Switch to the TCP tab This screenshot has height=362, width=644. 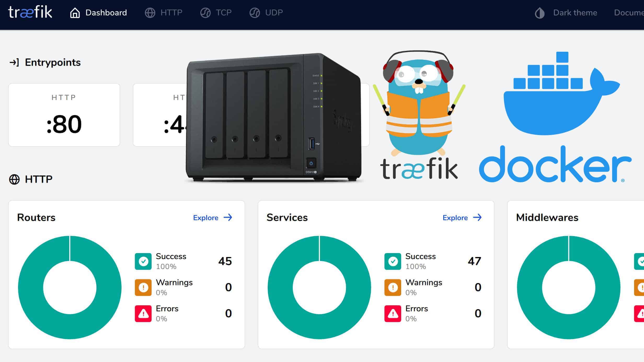[x=216, y=13]
